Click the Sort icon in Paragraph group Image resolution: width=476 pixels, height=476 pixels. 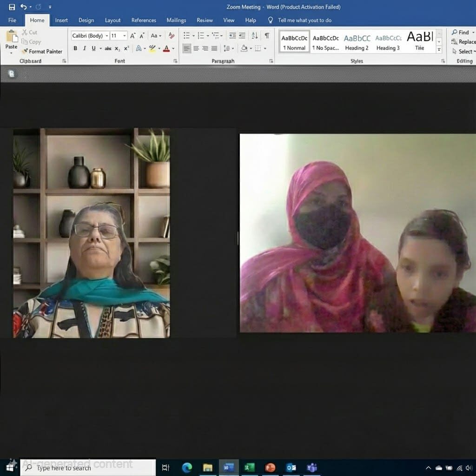point(254,36)
